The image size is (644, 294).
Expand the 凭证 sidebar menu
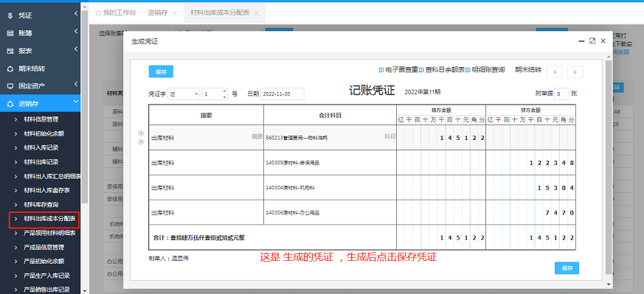coord(41,15)
